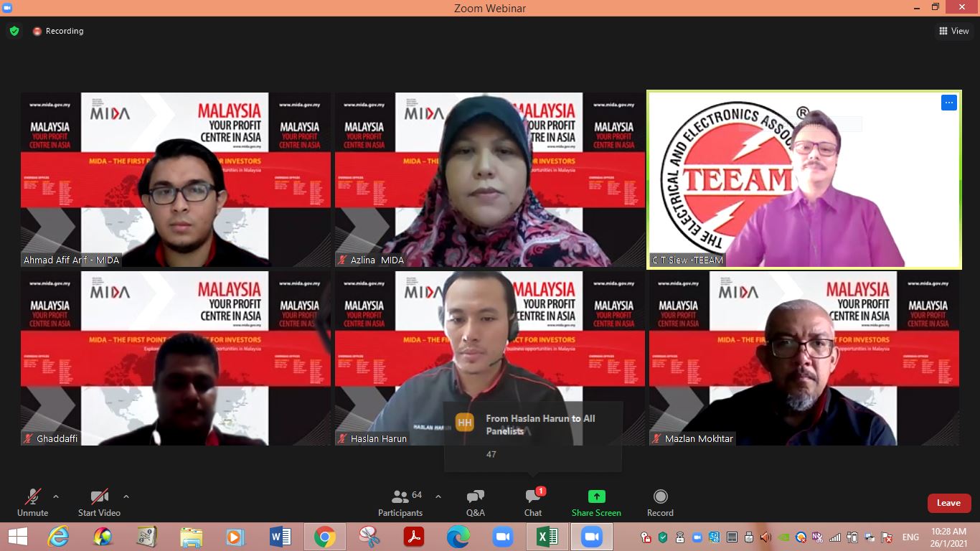Image resolution: width=980 pixels, height=551 pixels.
Task: Click the Record button icon
Action: click(x=660, y=496)
